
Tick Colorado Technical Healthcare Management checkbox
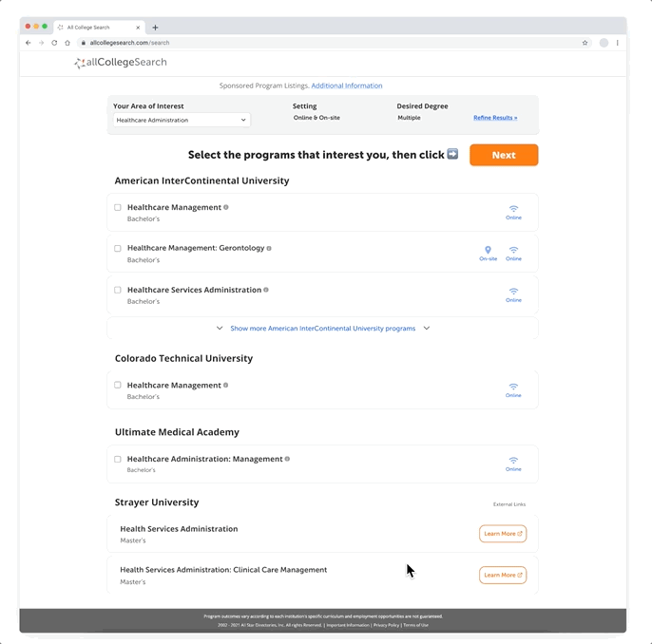(x=118, y=385)
